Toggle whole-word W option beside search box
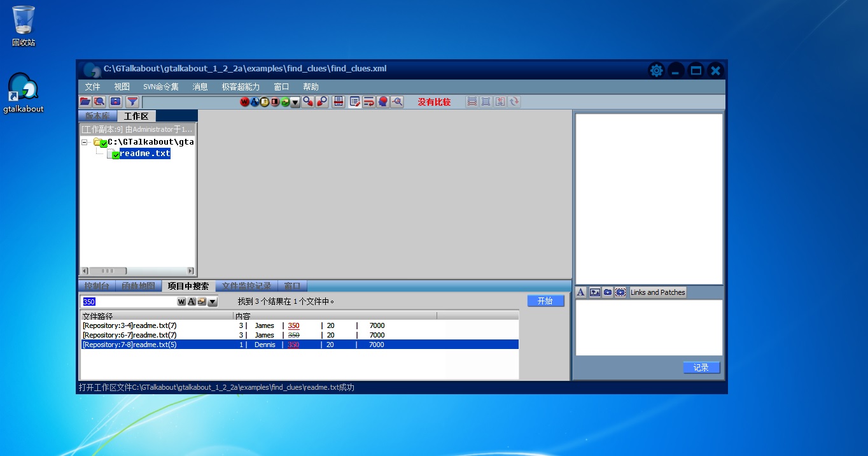The width and height of the screenshot is (868, 456). [181, 301]
